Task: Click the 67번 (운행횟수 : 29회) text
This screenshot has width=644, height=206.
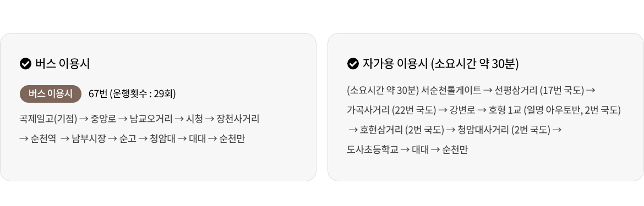Action: pos(132,94)
